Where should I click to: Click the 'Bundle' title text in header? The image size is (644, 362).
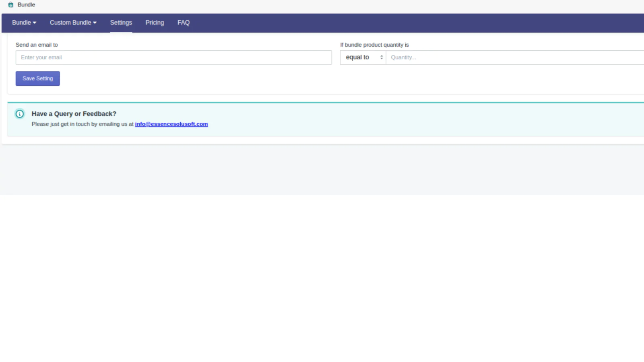point(26,5)
